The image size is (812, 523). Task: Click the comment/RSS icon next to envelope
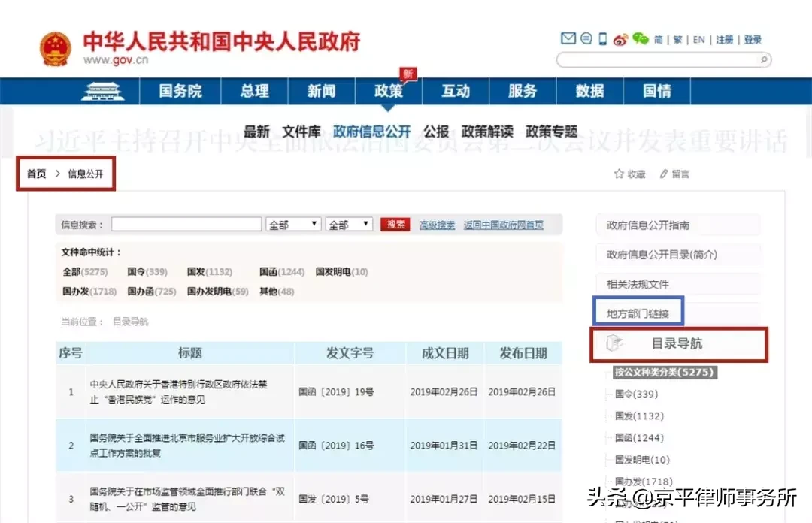pos(586,38)
